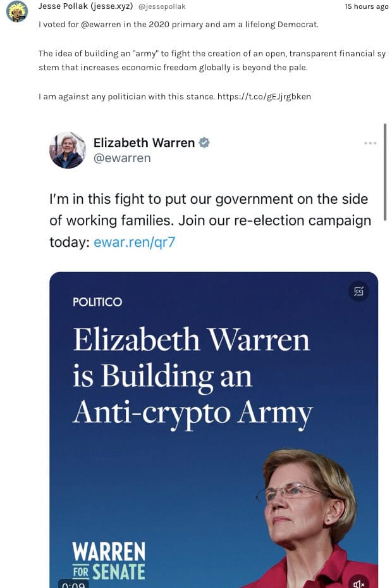This screenshot has height=588, width=392.
Task: Click the @ewarren mention in the post
Action: coord(101,25)
